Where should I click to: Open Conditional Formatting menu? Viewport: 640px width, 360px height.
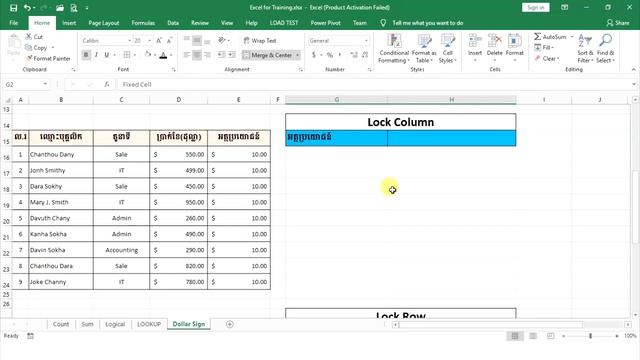click(x=393, y=49)
